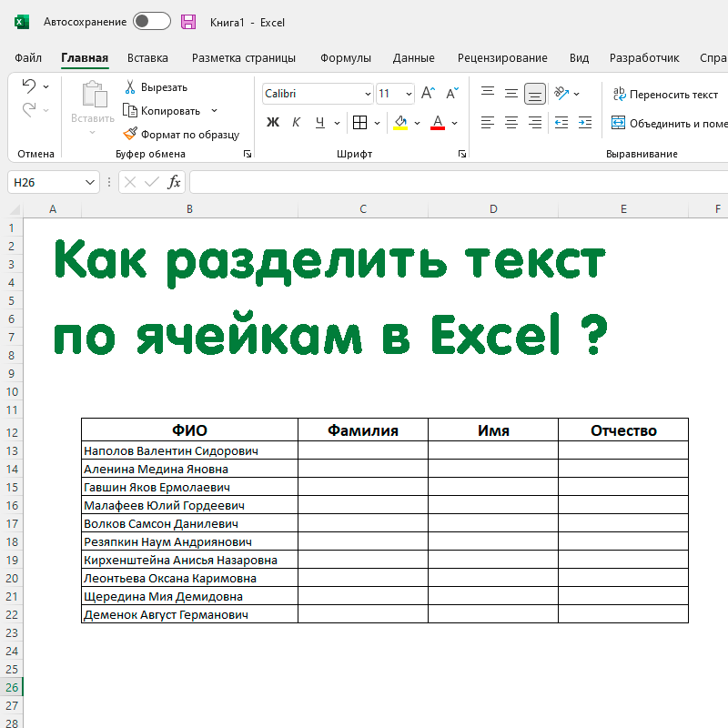Open the Вид tab

point(579,58)
